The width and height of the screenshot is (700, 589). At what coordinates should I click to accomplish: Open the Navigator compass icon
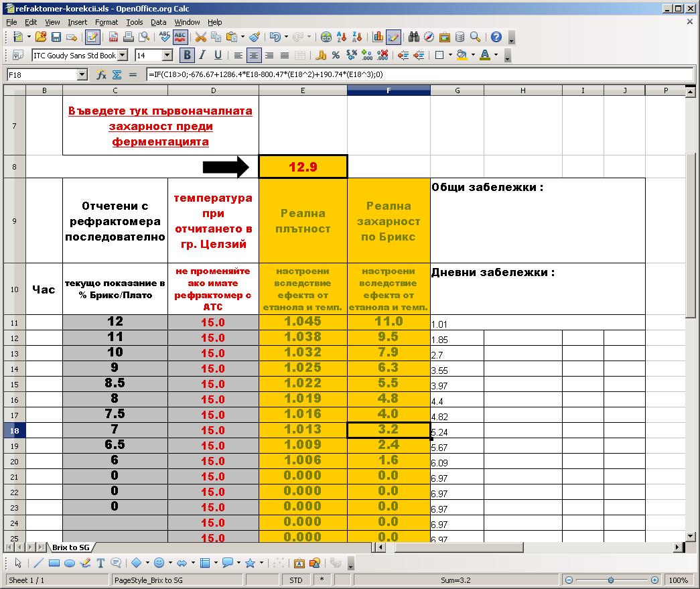pyautogui.click(x=429, y=37)
